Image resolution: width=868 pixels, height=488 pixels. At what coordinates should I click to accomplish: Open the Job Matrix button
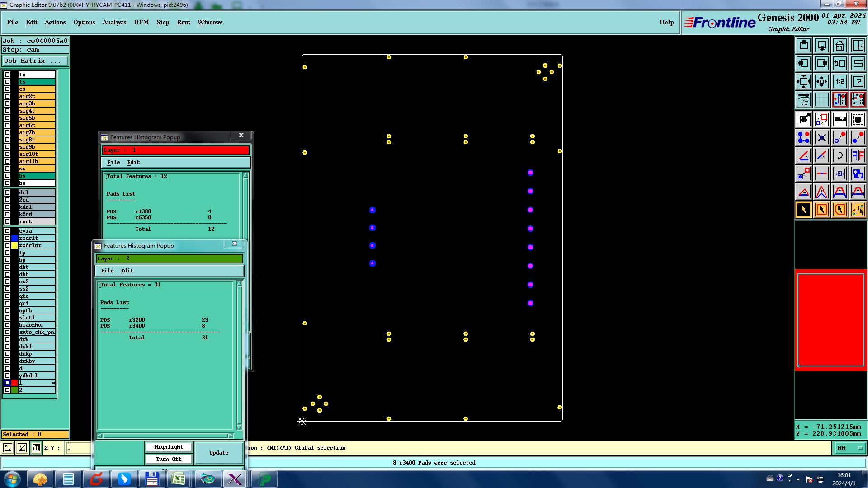pyautogui.click(x=35, y=61)
